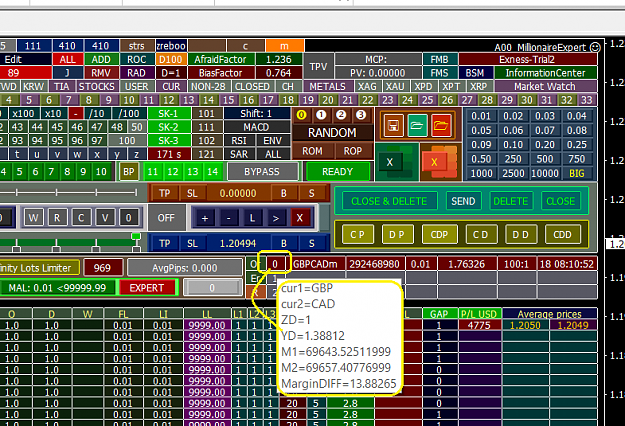625x426 pixels.
Task: Click the GBPCADm symbol cell
Action: (315, 264)
